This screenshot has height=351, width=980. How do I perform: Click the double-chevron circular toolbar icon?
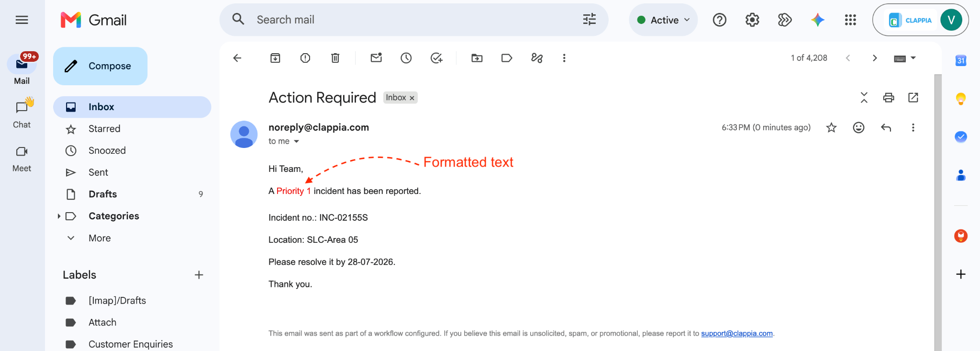tap(785, 20)
